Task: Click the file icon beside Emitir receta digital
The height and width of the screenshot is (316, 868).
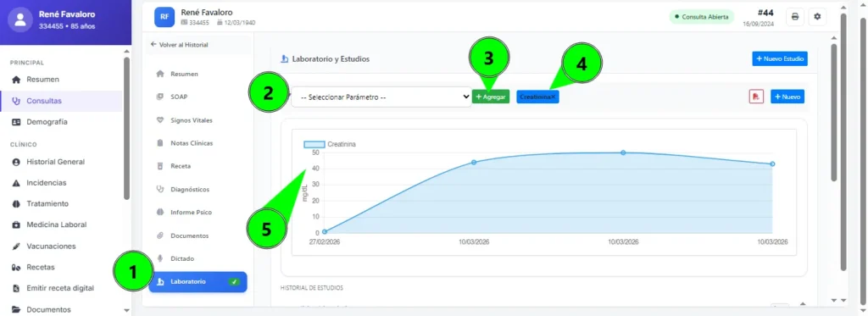Action: pyautogui.click(x=16, y=288)
